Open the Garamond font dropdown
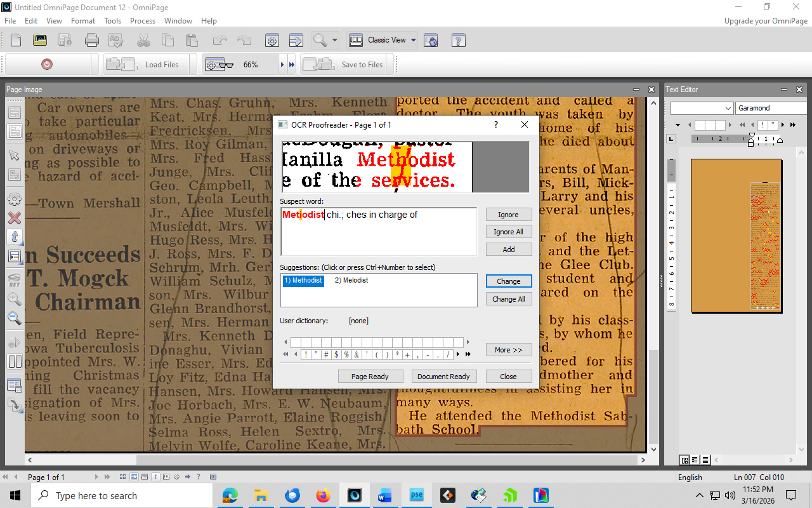Image resolution: width=812 pixels, height=508 pixels. point(771,108)
